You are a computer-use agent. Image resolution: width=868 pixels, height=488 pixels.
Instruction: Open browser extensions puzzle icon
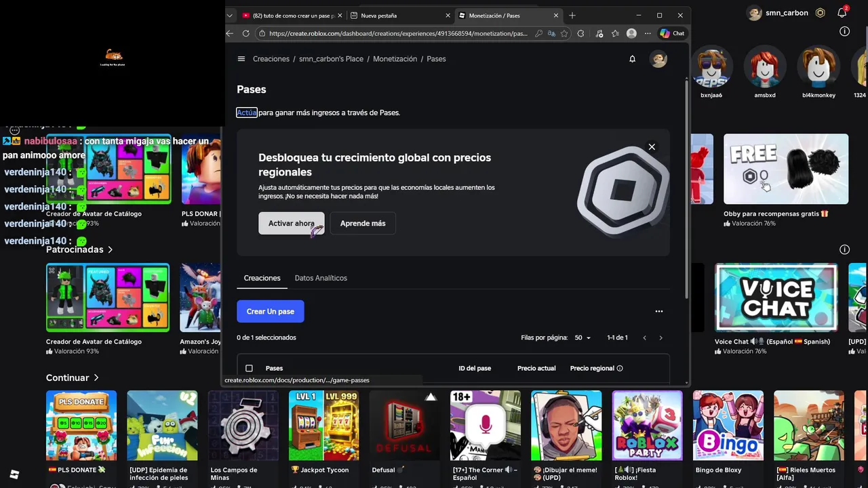580,33
